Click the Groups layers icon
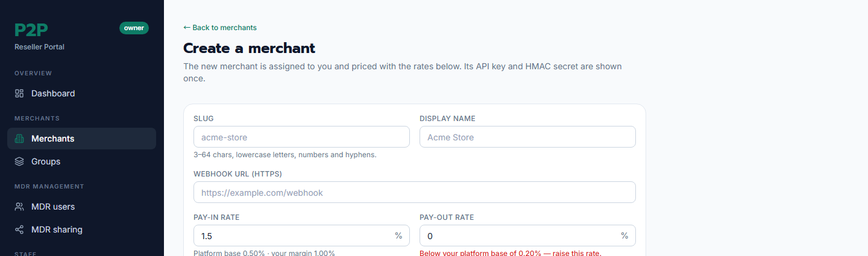This screenshot has height=256, width=868. (x=19, y=161)
